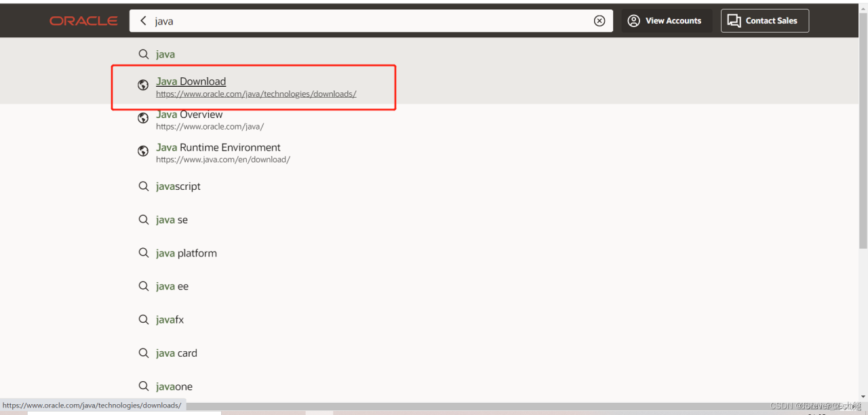
Task: Select the 'java ee' suggestion
Action: tap(172, 286)
